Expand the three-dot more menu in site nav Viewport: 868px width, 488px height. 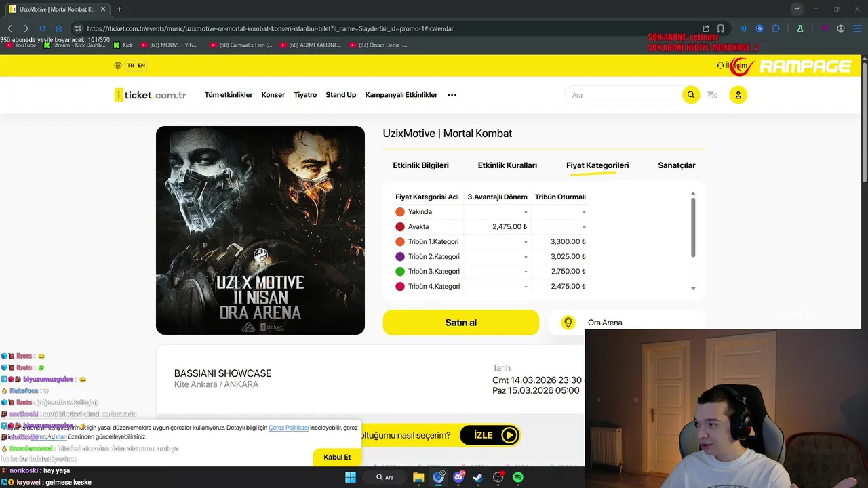[x=452, y=95]
